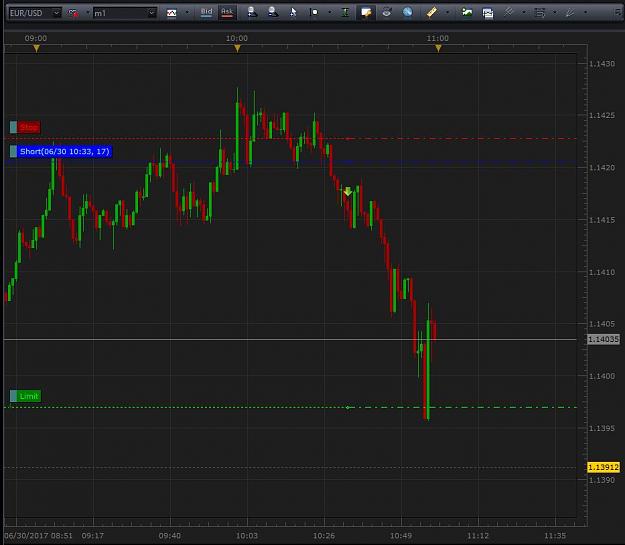Click the 10:00 hour marker triangle

238,48
